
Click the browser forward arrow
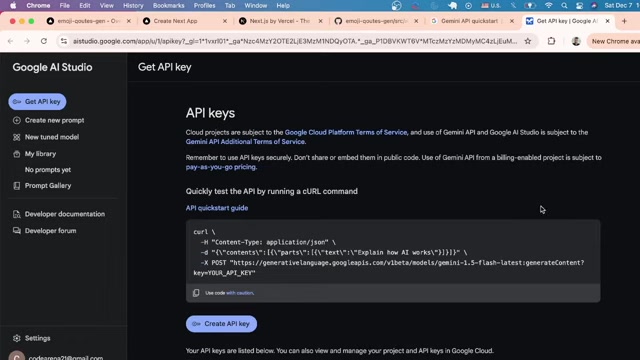point(27,41)
